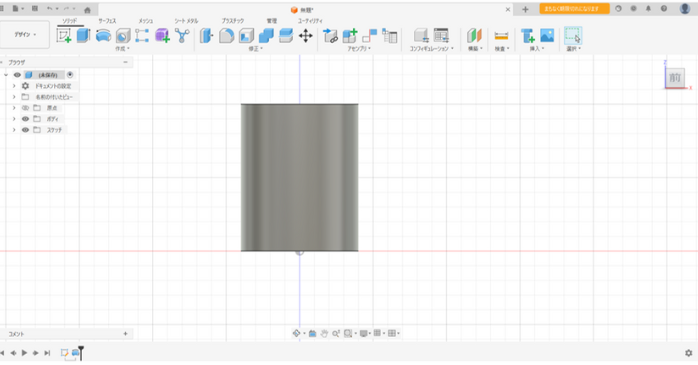Open the コンフィギュレーション dropdown menu
Image resolution: width=698 pixels, height=365 pixels.
click(431, 49)
